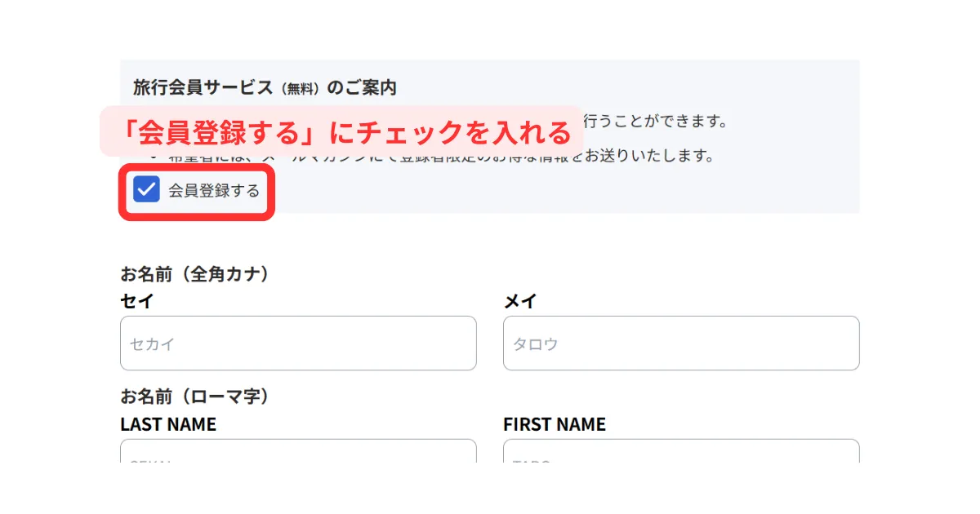Click the のご案内 text in the title
980x514 pixels.
point(362,87)
